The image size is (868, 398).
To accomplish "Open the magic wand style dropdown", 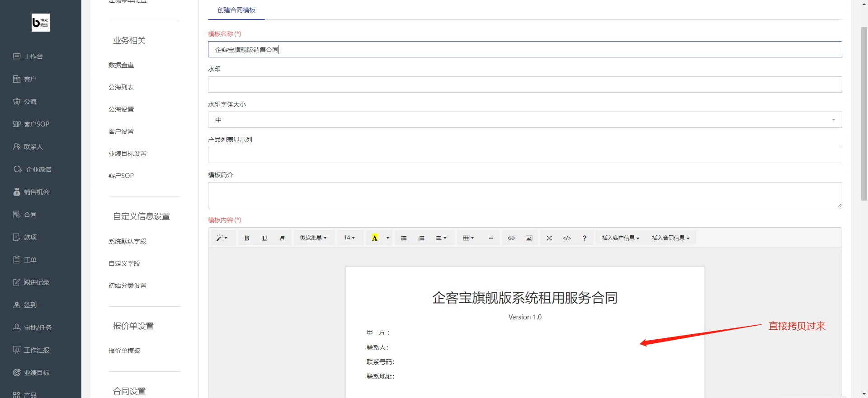I will pos(222,238).
